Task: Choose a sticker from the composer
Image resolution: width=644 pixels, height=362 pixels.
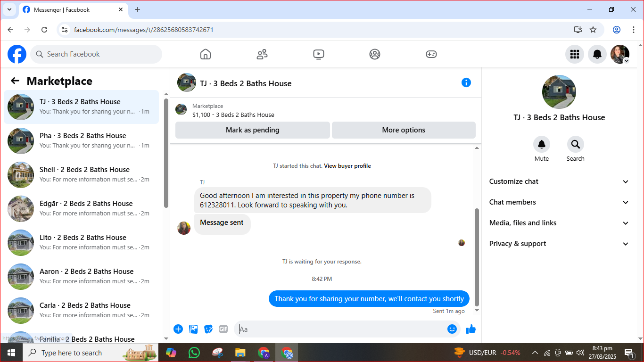Action: (208, 329)
